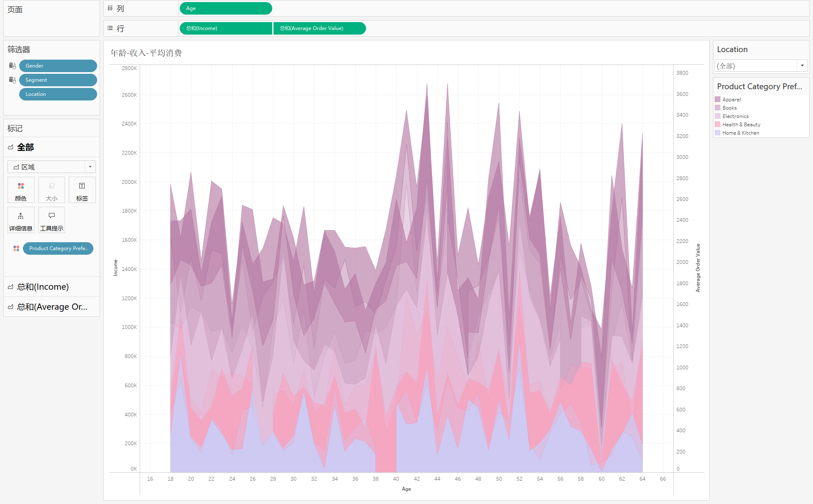Image resolution: width=813 pixels, height=504 pixels.
Task: Click the Apparel legend color swatch
Action: pos(718,100)
